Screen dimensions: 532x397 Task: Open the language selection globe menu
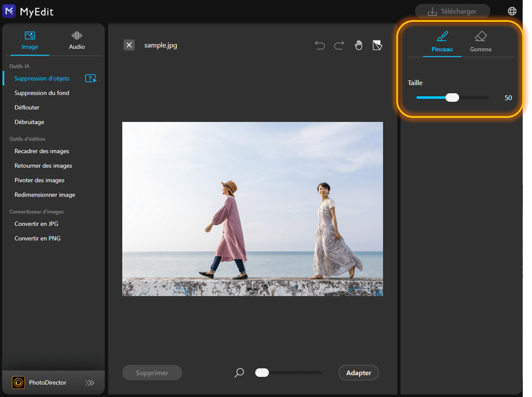512,11
